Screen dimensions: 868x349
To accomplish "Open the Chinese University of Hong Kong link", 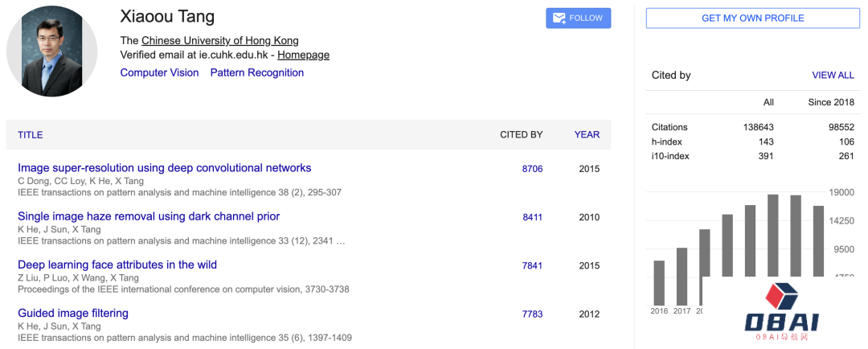I will point(219,40).
